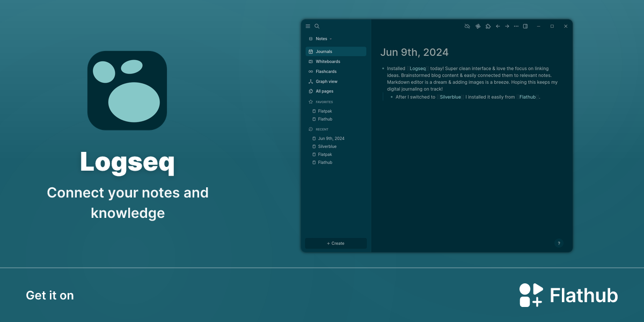Click the Flathub logo in the footer
Image resolution: width=644 pixels, height=322 pixels.
568,295
